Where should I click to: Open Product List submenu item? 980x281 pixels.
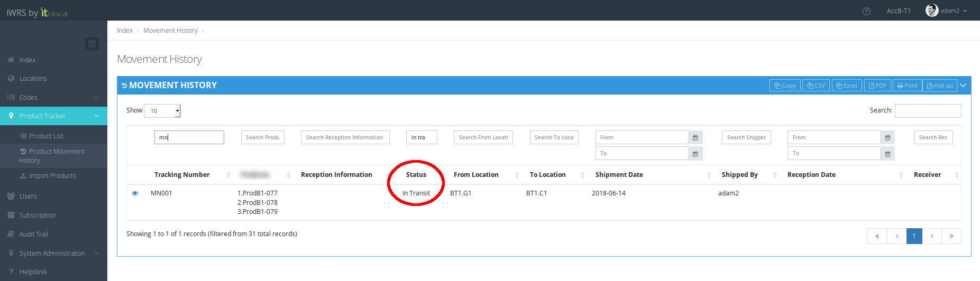(x=53, y=136)
